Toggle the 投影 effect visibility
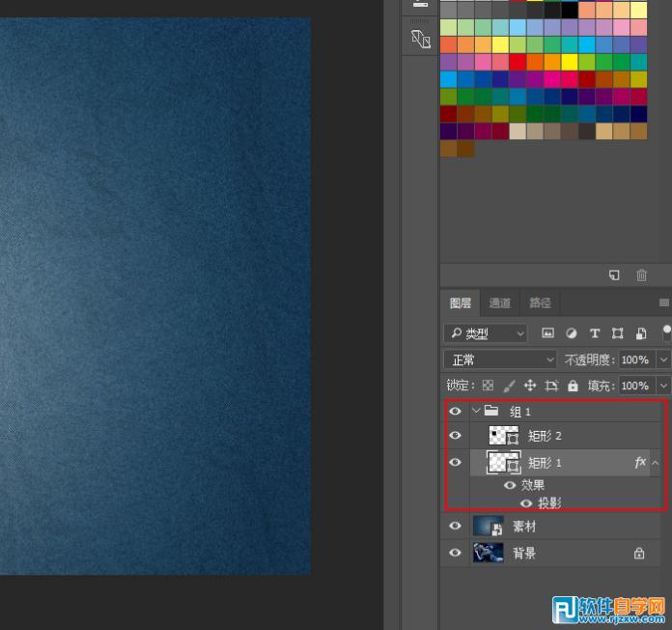Screen dimensions: 672x630 coord(526,503)
